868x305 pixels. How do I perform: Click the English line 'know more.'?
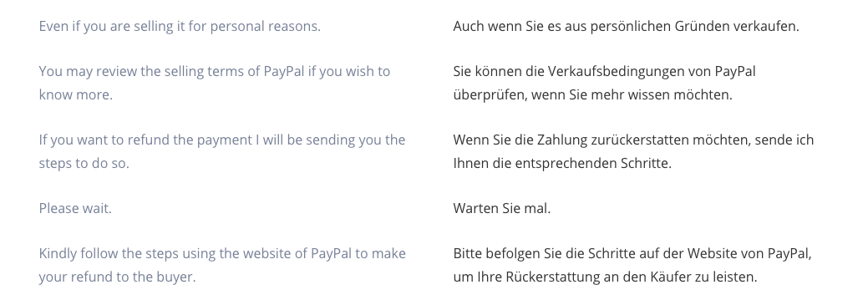[x=75, y=94]
